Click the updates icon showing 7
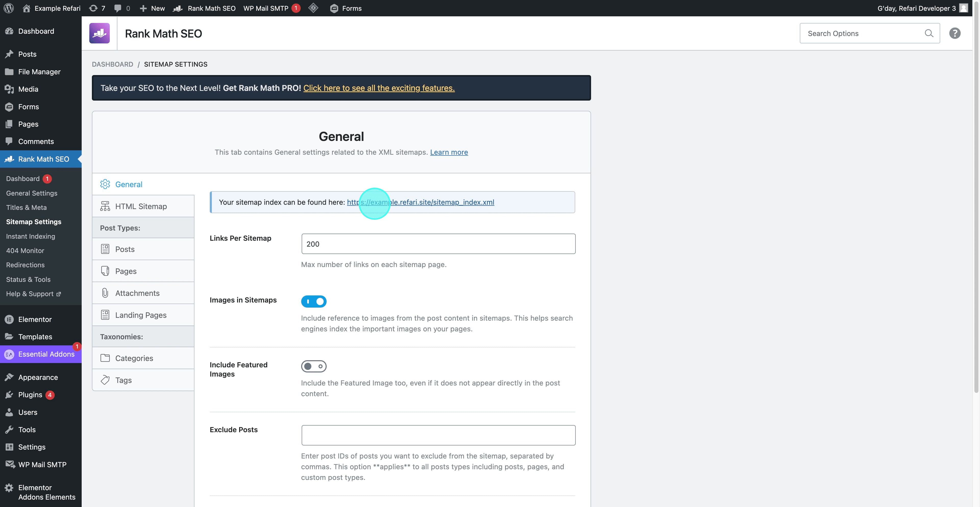The width and height of the screenshot is (980, 507). 93,8
